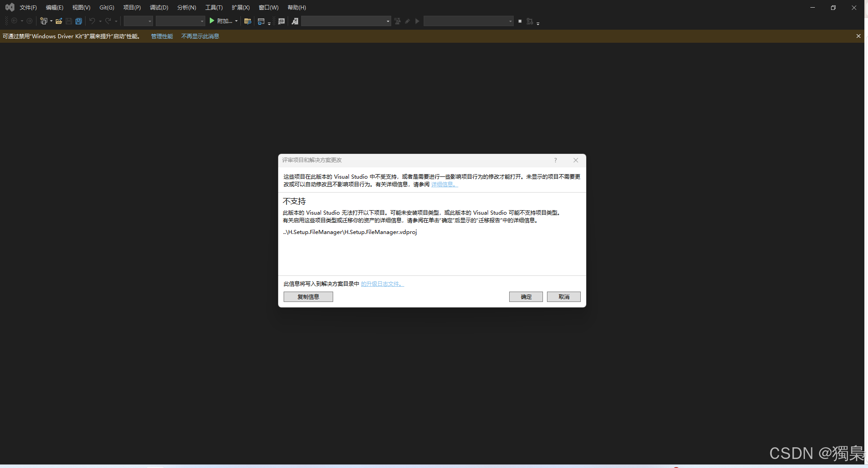This screenshot has width=868, height=468.
Task: Open the solution configurations combo box
Action: coord(138,21)
